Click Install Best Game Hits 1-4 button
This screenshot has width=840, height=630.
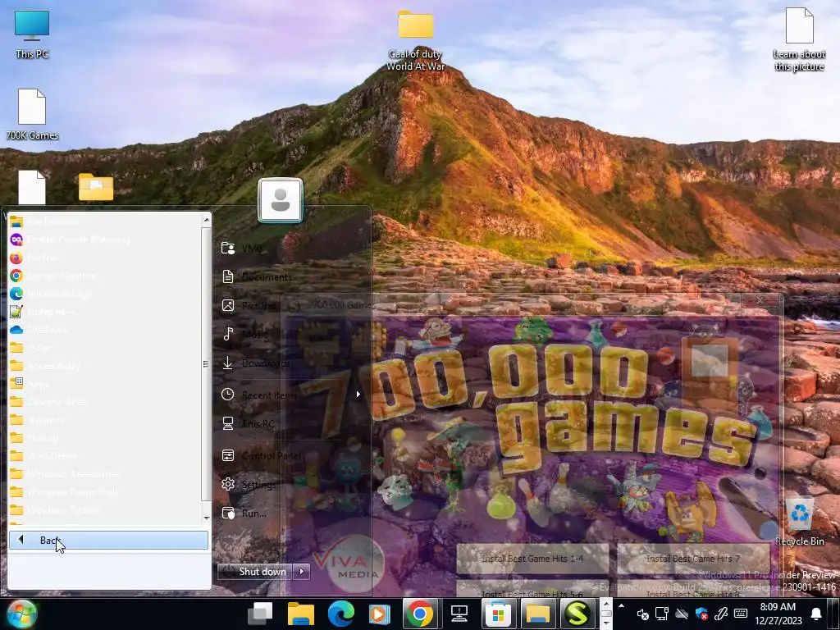click(x=532, y=559)
